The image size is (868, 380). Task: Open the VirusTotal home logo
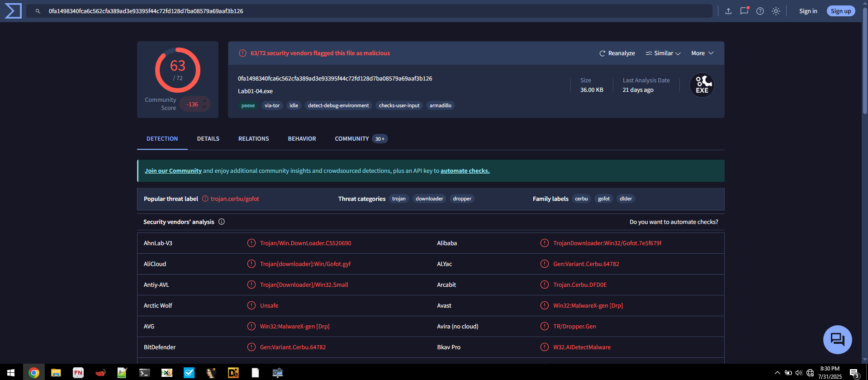(x=13, y=11)
